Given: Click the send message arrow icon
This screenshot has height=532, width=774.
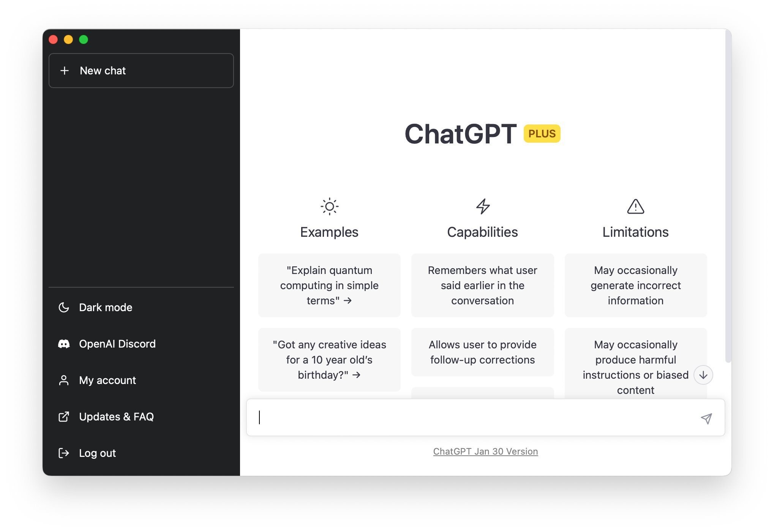Looking at the screenshot, I should click(706, 419).
